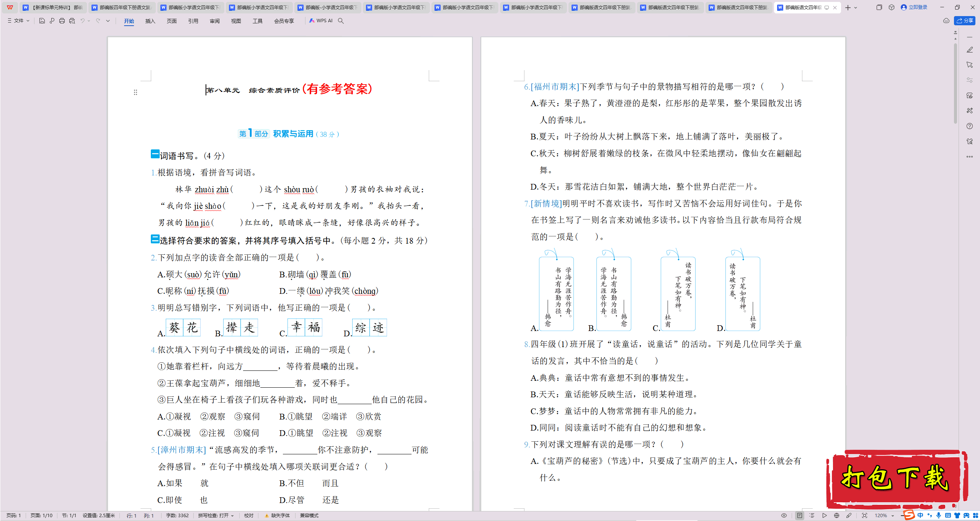Switch to 部编版四年级下册语文第 document tab
This screenshot has height=521, width=980.
(122, 7)
